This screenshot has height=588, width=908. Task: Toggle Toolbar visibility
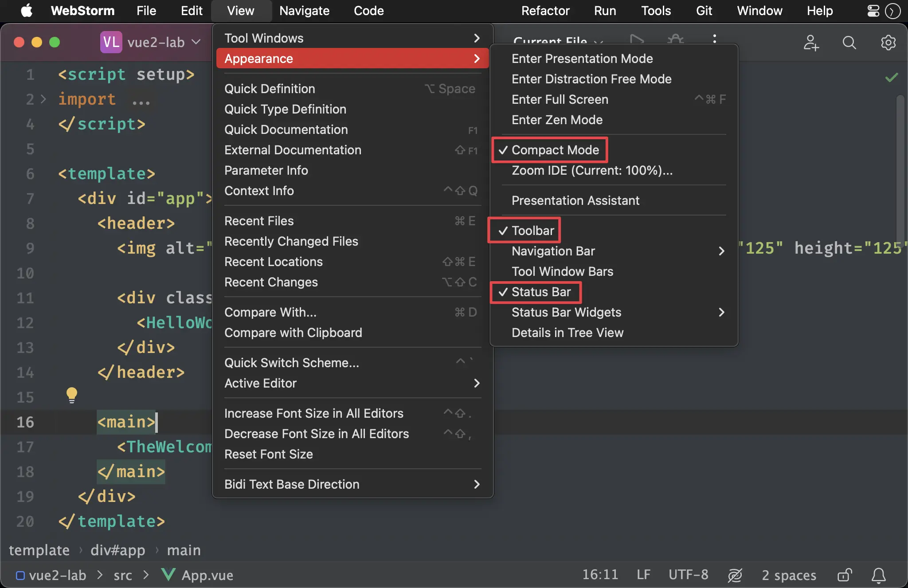532,231
